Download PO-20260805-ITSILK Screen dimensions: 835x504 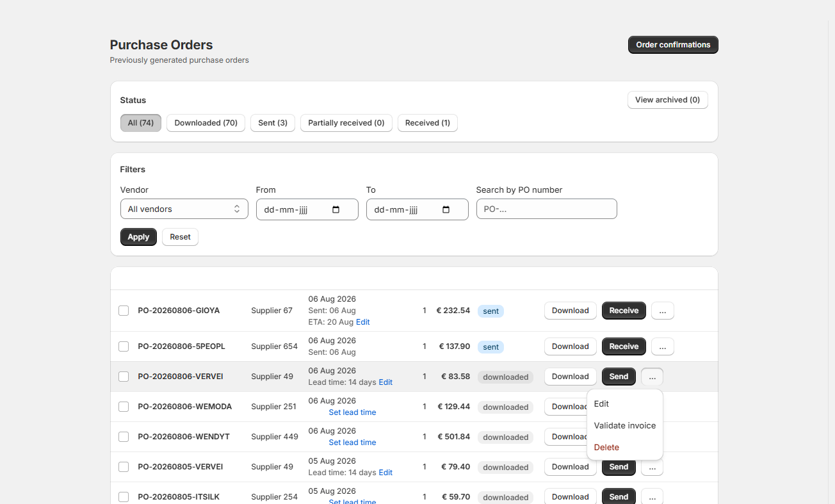pyautogui.click(x=571, y=497)
